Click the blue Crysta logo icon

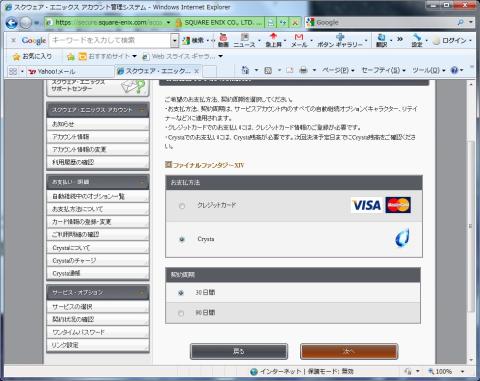tap(403, 238)
